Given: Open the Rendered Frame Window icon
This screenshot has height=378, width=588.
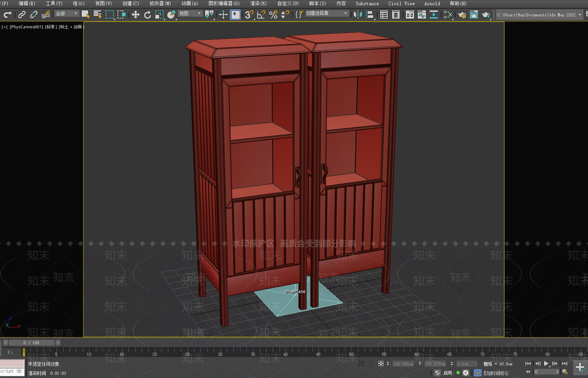Looking at the screenshot, I should 474,15.
